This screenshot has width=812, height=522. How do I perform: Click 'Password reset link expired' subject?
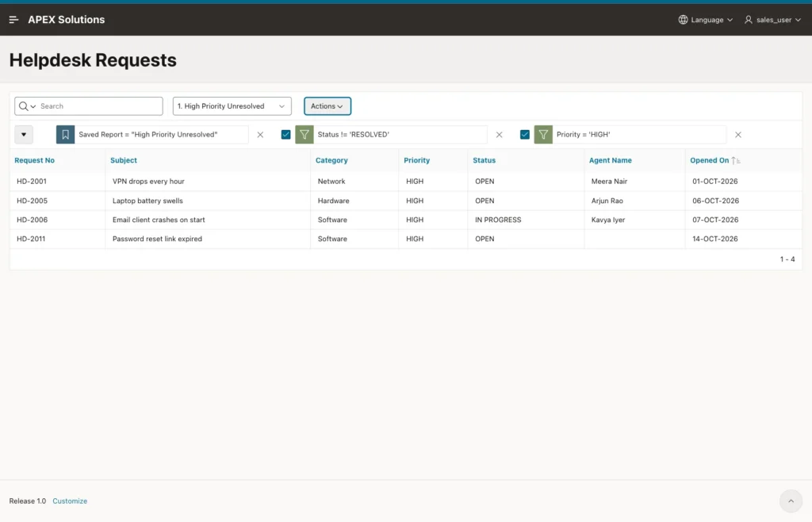click(x=158, y=239)
